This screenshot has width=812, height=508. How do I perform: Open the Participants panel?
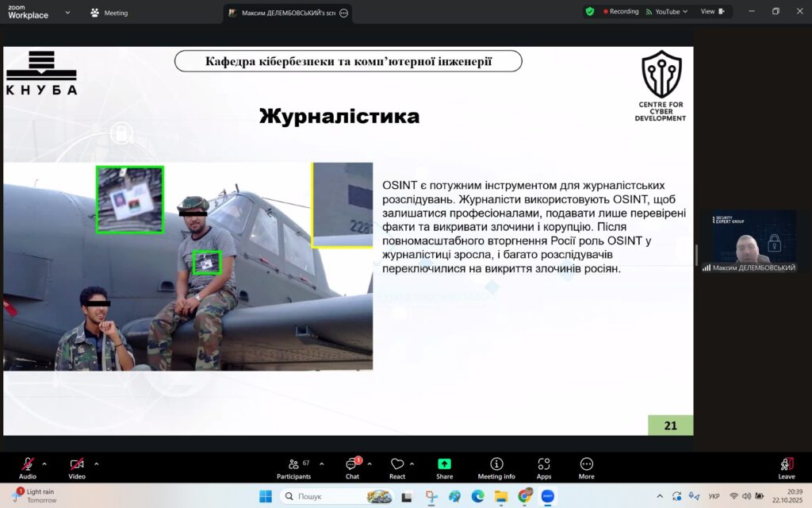pyautogui.click(x=293, y=466)
